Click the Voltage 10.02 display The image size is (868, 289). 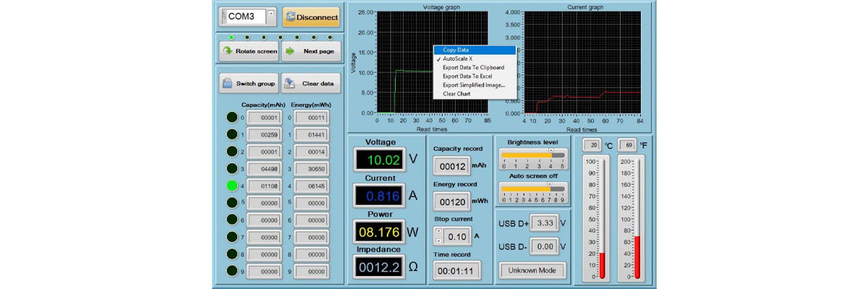[379, 159]
